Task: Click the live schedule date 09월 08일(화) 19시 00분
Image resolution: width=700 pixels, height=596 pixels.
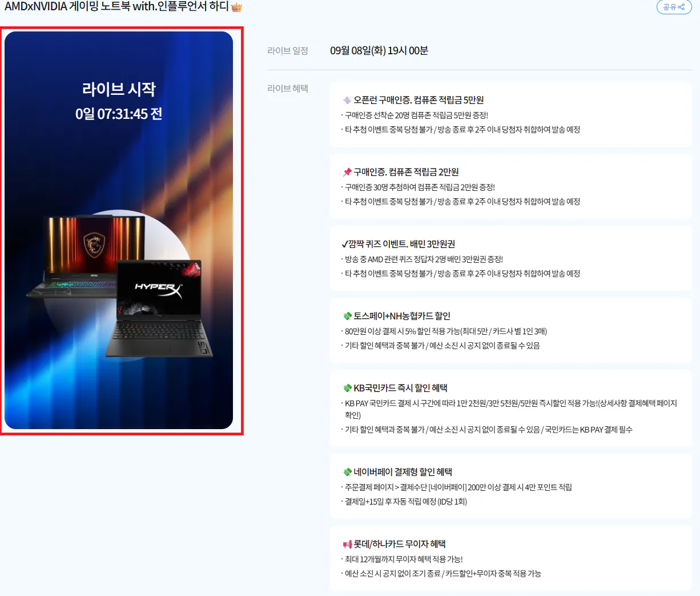Action: (379, 51)
